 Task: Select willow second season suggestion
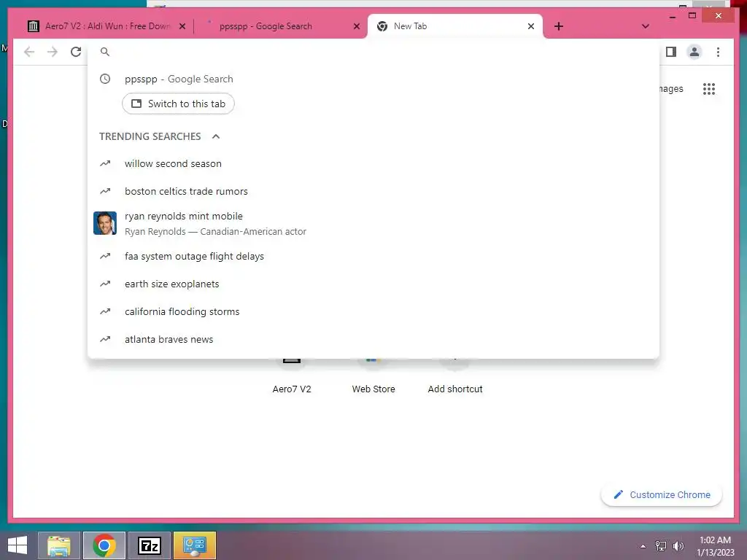click(x=373, y=164)
